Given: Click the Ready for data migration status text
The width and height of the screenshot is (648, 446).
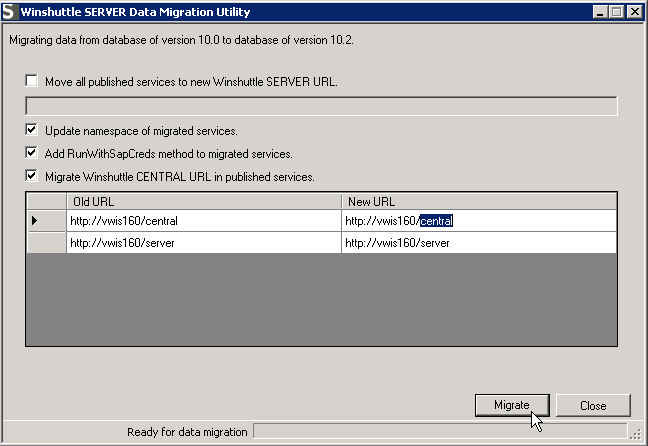Looking at the screenshot, I should click(x=187, y=432).
